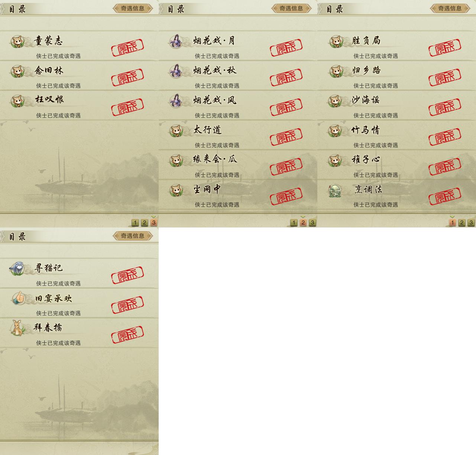The image size is (476, 455).
Task: Open the thumbs-up icon next to 旧宴承欢
Action: [x=18, y=299]
